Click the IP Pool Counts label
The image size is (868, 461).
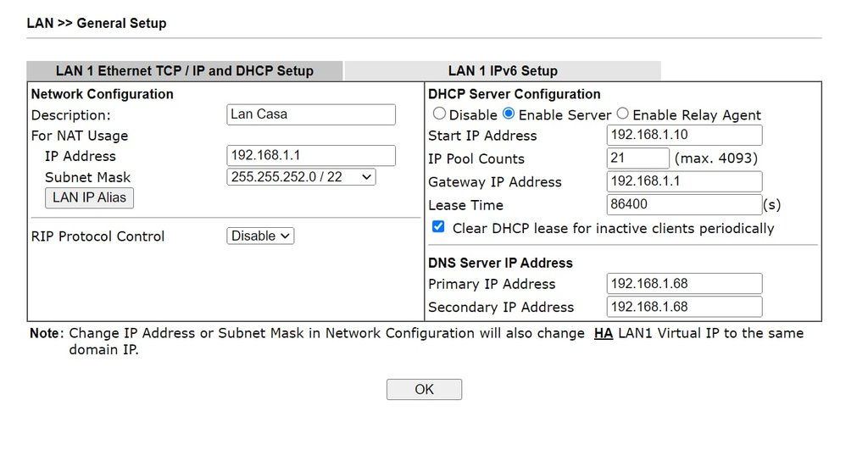point(476,158)
